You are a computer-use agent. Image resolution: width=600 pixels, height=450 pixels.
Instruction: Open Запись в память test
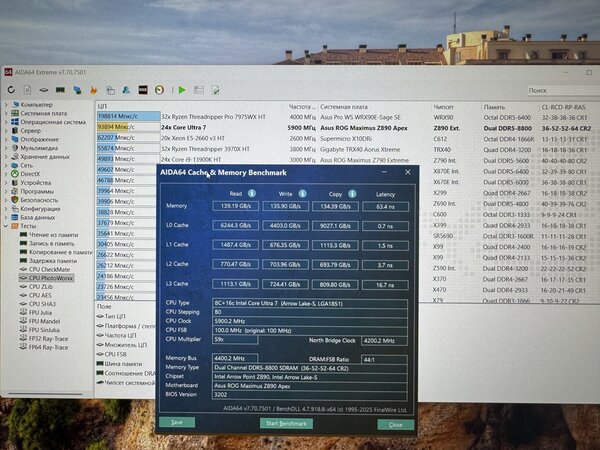tap(52, 243)
